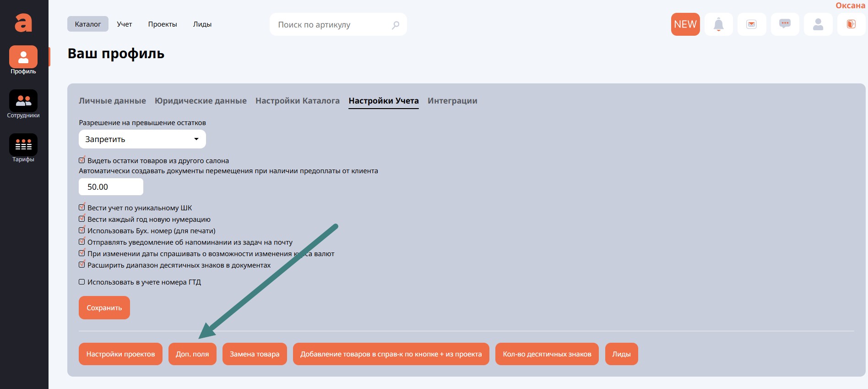Screen dimensions: 868x389
Task: Open the Сотрудники sidebar section
Action: click(x=23, y=101)
